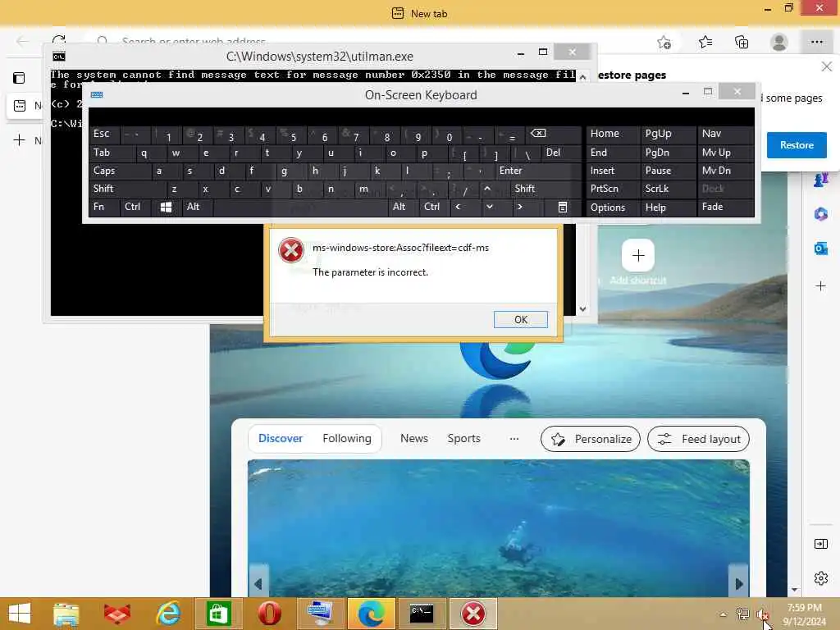Click the Personalize button
This screenshot has height=630, width=840.
pyautogui.click(x=591, y=440)
